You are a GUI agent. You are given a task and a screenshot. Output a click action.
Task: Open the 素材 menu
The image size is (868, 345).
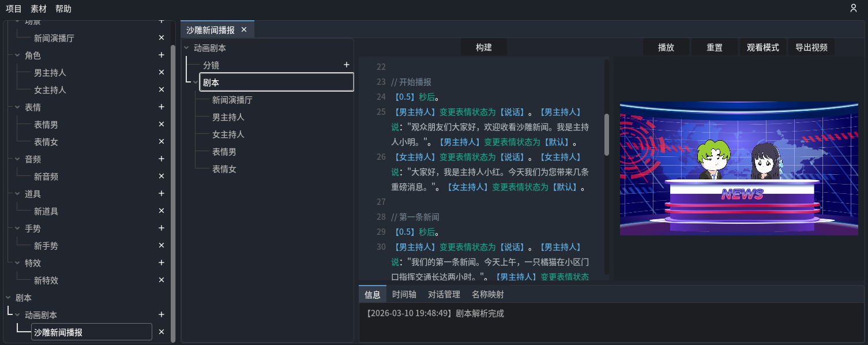[x=38, y=9]
